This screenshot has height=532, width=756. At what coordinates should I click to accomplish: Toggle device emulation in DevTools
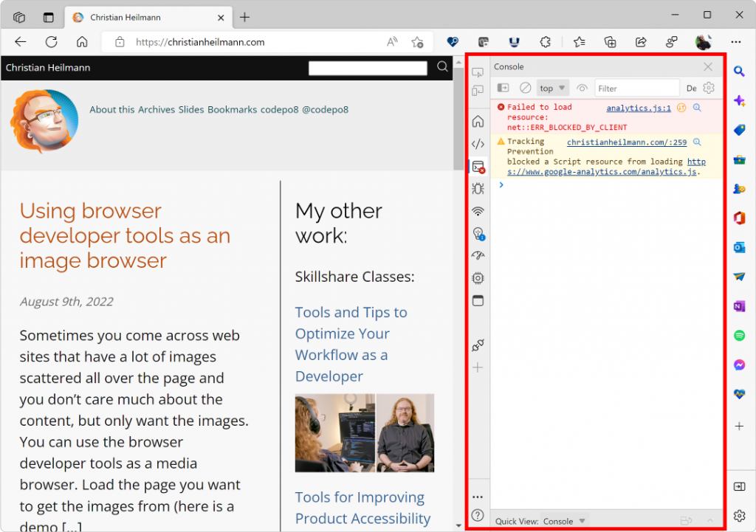point(478,91)
